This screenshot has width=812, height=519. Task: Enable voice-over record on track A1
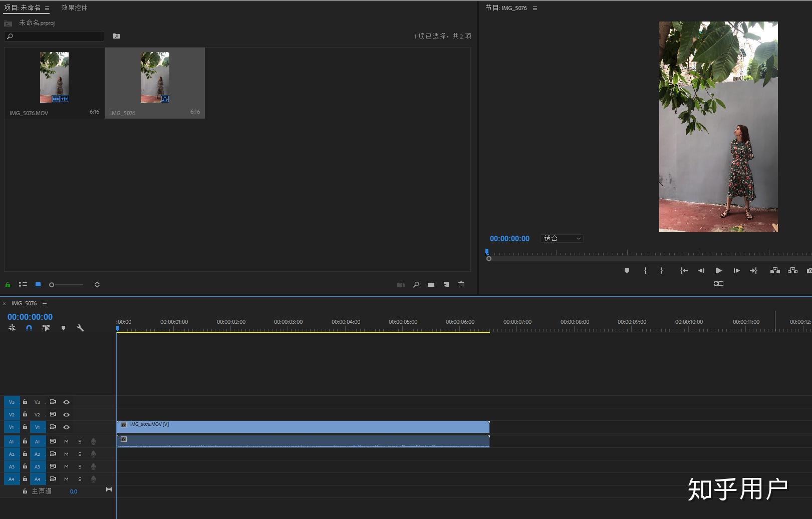click(x=93, y=441)
